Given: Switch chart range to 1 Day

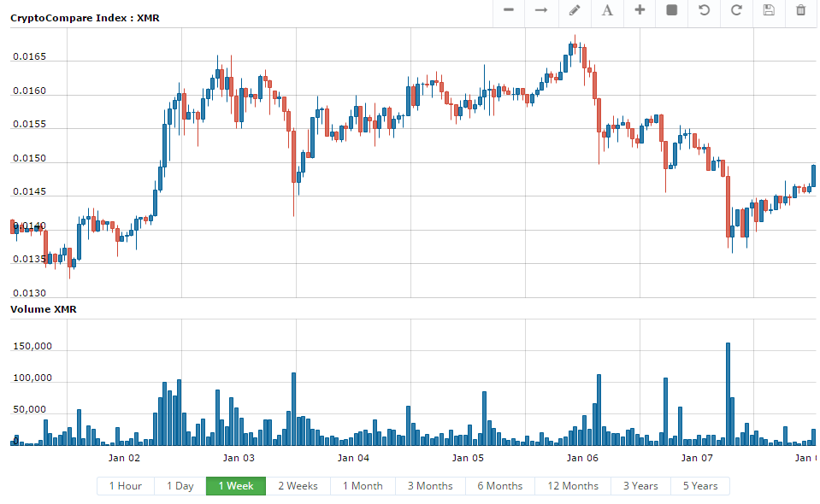Looking at the screenshot, I should tap(180, 486).
